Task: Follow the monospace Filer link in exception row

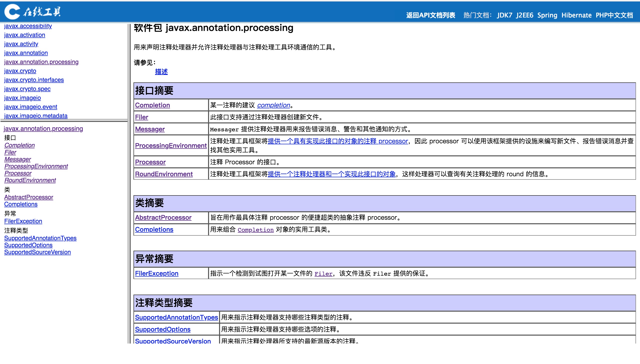Action: (x=323, y=274)
